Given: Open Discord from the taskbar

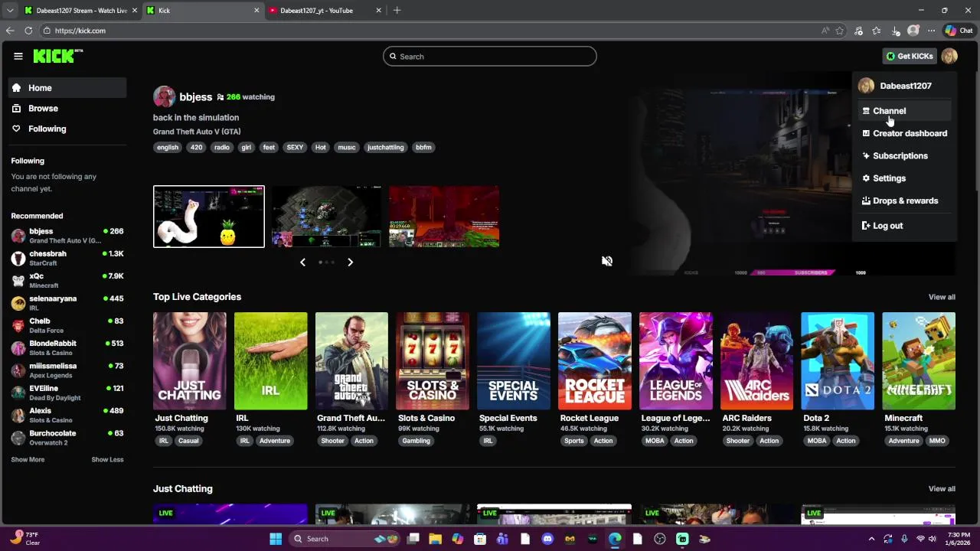Looking at the screenshot, I should point(547,539).
